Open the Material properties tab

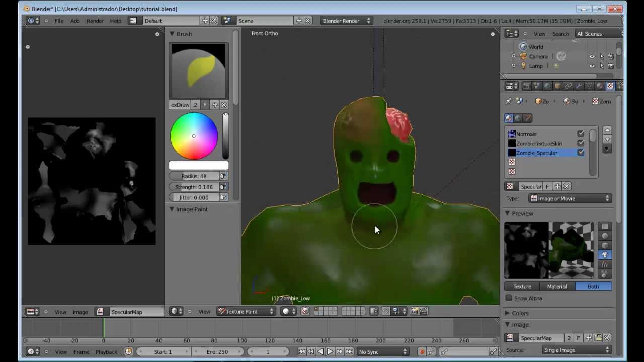coord(600,86)
